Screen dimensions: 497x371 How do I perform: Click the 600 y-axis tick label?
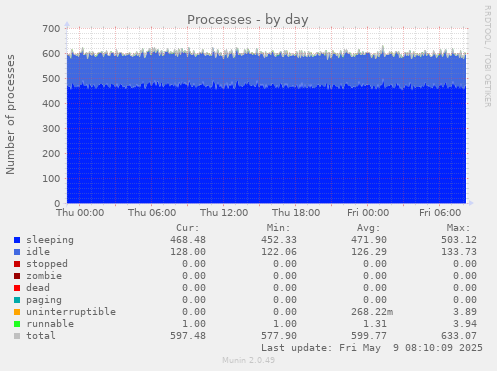[51, 54]
